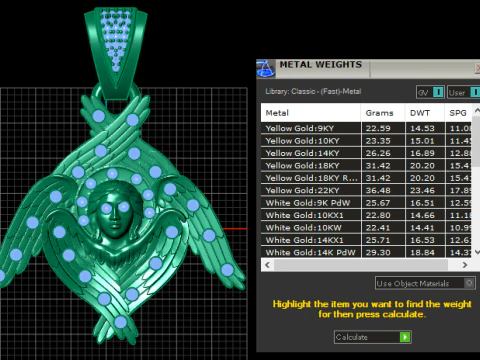Viewport: 480px width, 360px height.
Task: Click the 22.59 grams value
Action: (x=378, y=128)
